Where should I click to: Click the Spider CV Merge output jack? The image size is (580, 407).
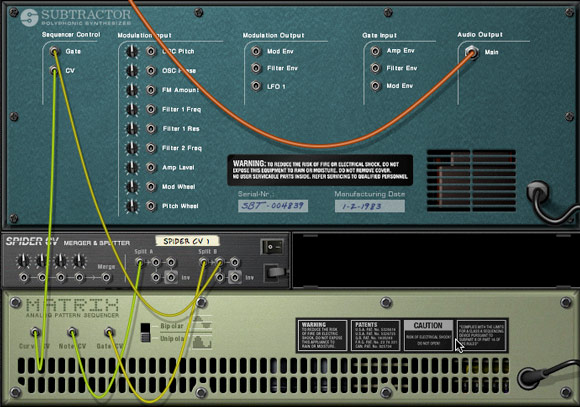pos(107,277)
